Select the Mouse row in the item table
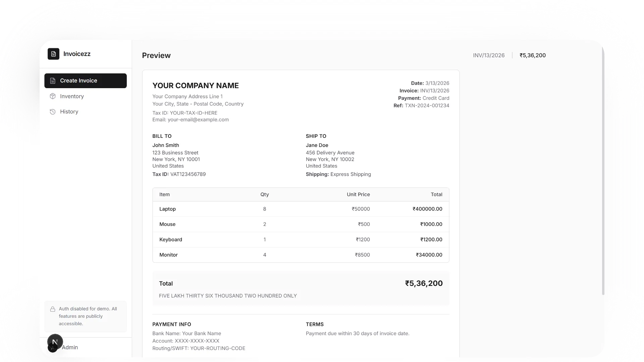This screenshot has width=644, height=362. click(301, 224)
